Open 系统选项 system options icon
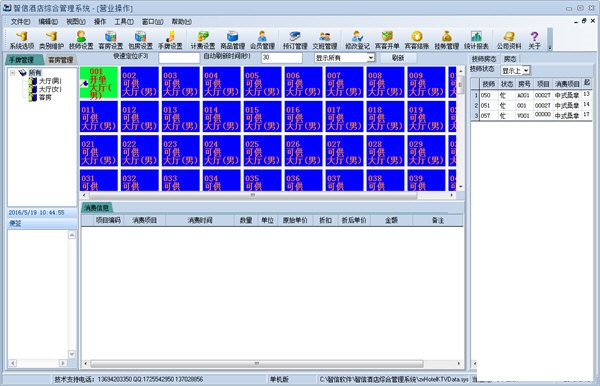Viewport: 600px width, 386px height. coord(21,40)
